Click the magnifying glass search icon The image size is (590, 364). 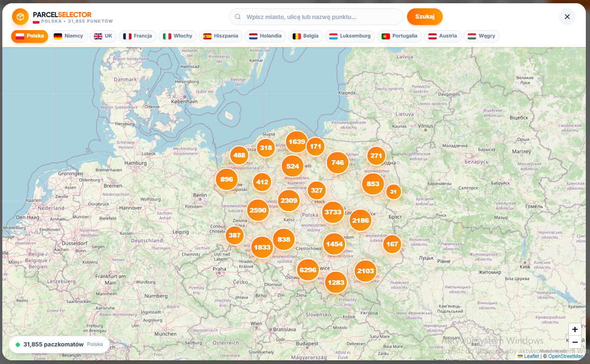(x=238, y=16)
